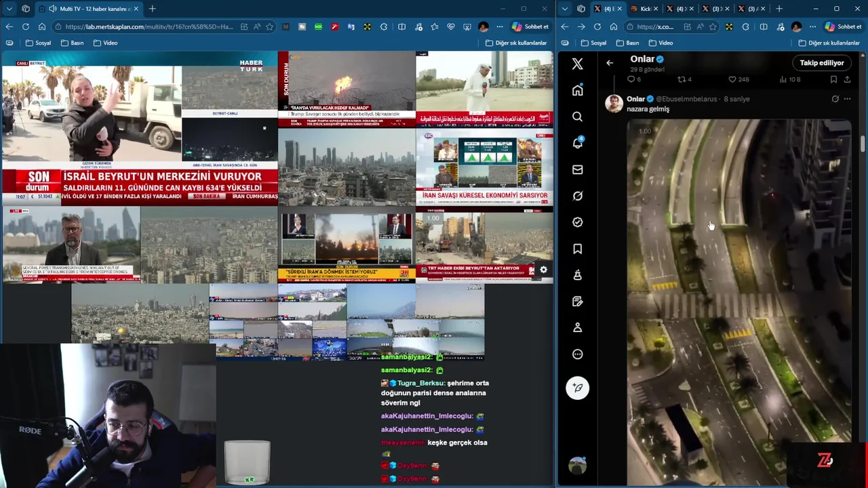Open tab search dropdown in right window
Viewport: 868px width, 488px height.
tap(564, 9)
